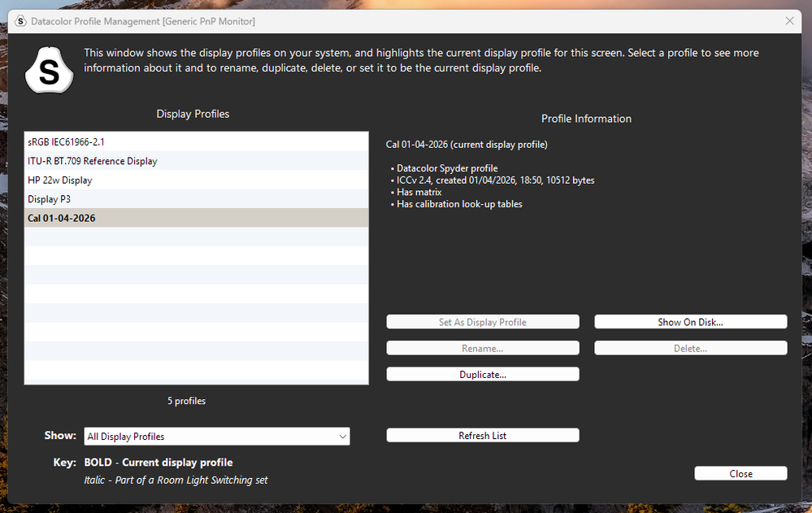The height and width of the screenshot is (513, 812).
Task: Click the Set As Display Profile button
Action: [483, 322]
